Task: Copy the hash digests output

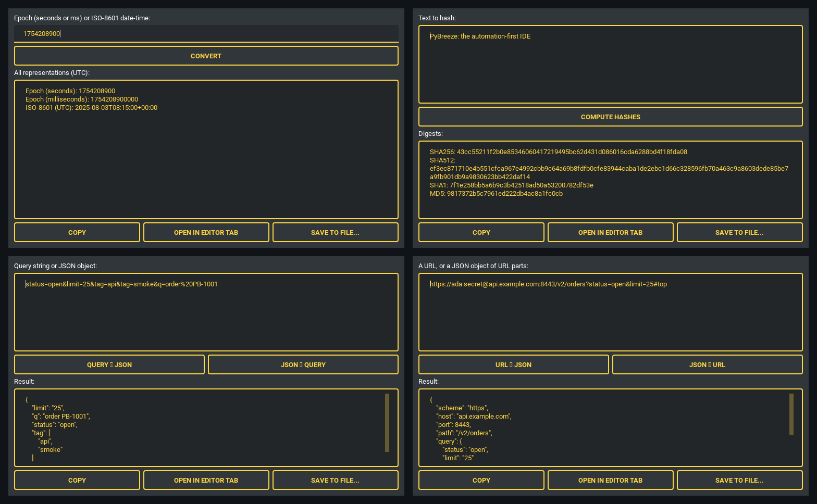Action: coord(481,232)
